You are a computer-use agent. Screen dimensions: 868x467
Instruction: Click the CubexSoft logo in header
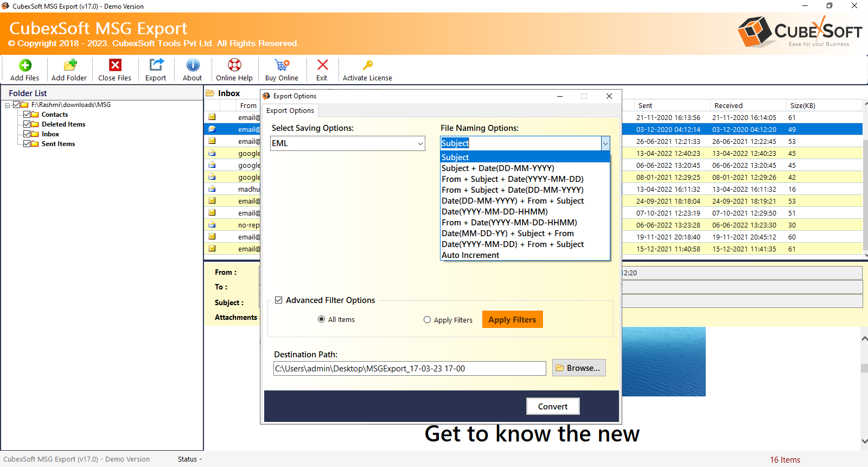click(x=800, y=31)
